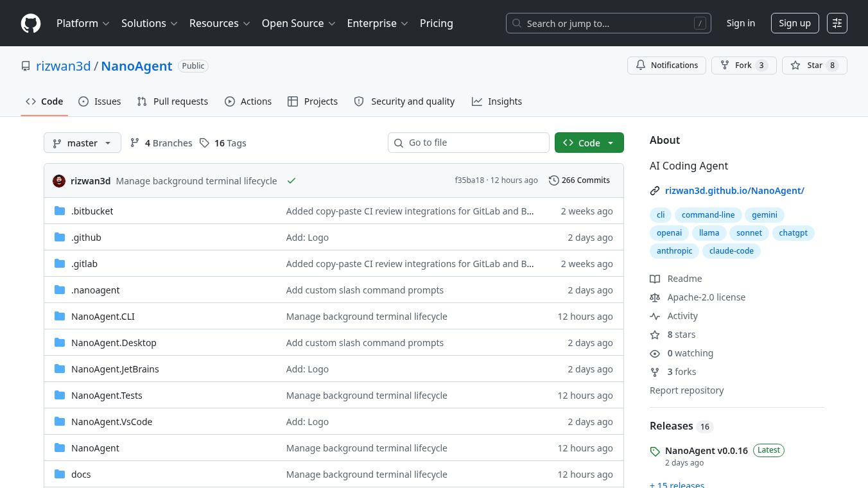Click the Go to file field
Screen dimensions: 868x488
(469, 143)
